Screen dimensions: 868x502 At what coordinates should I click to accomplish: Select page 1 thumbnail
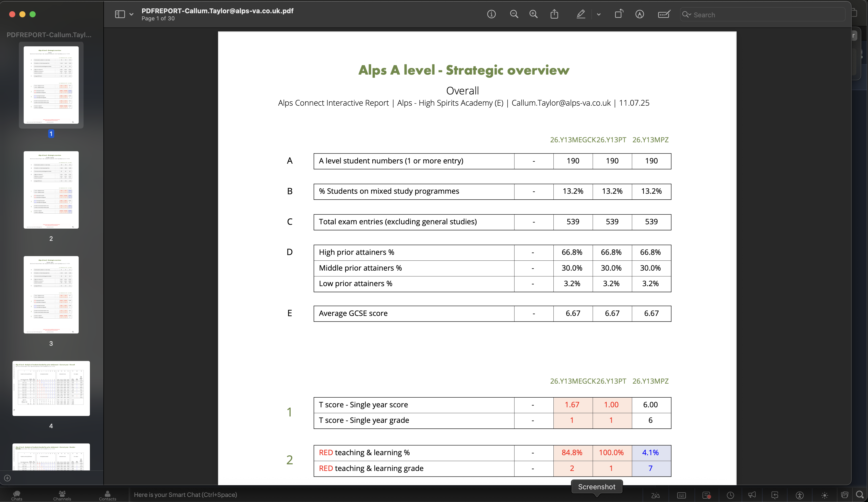51,85
